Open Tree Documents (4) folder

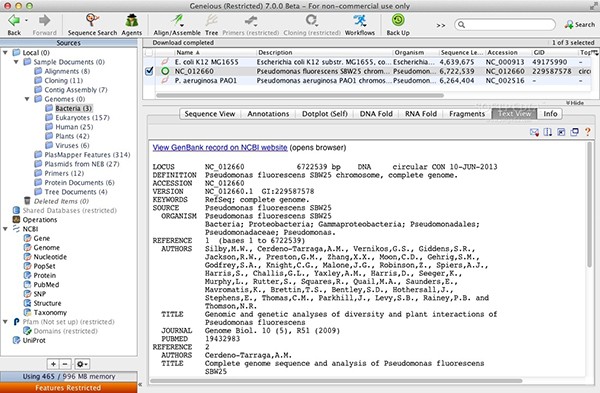[x=71, y=192]
